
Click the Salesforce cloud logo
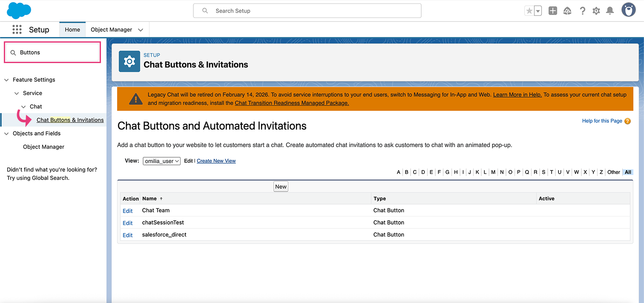pos(19,11)
